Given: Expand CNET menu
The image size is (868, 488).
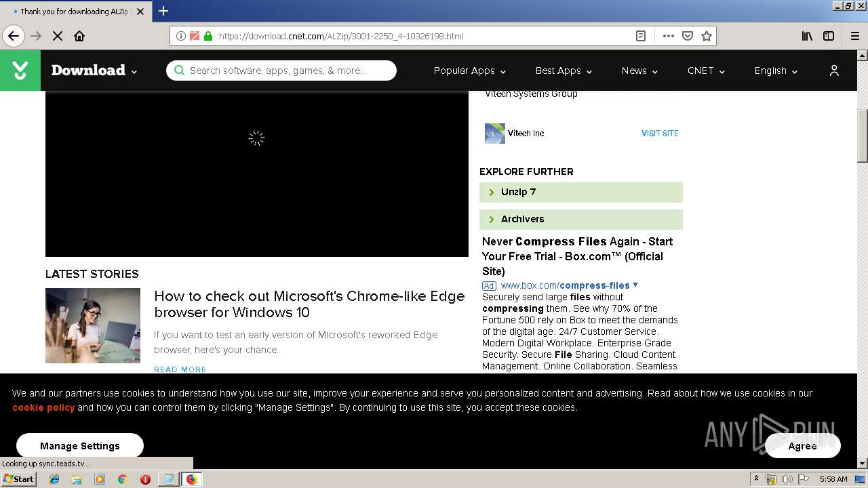Looking at the screenshot, I should tap(706, 70).
